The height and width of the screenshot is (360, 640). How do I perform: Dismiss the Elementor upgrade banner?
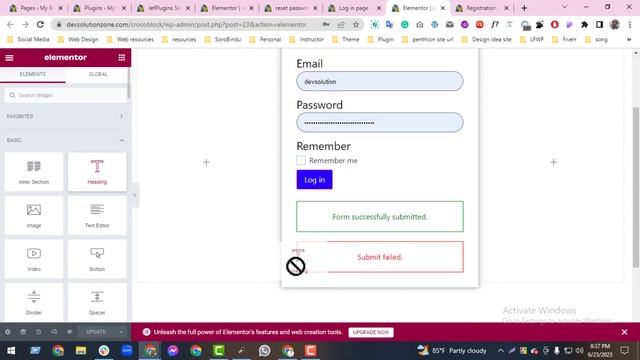click(x=624, y=332)
